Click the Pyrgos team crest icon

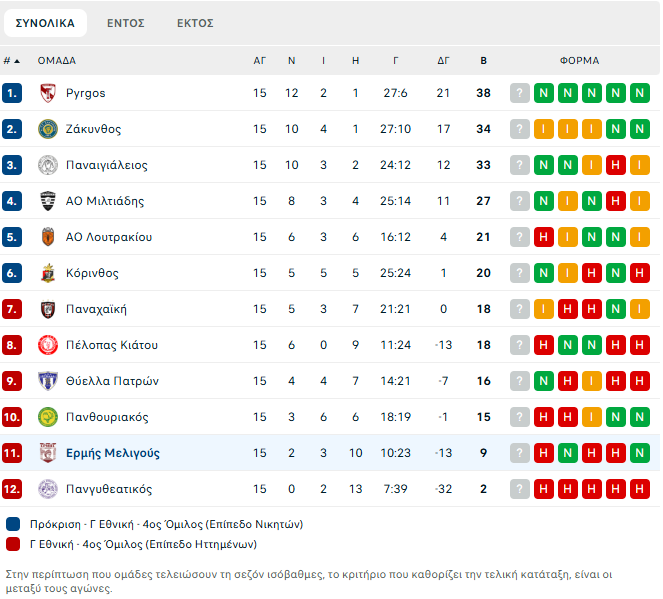46,93
